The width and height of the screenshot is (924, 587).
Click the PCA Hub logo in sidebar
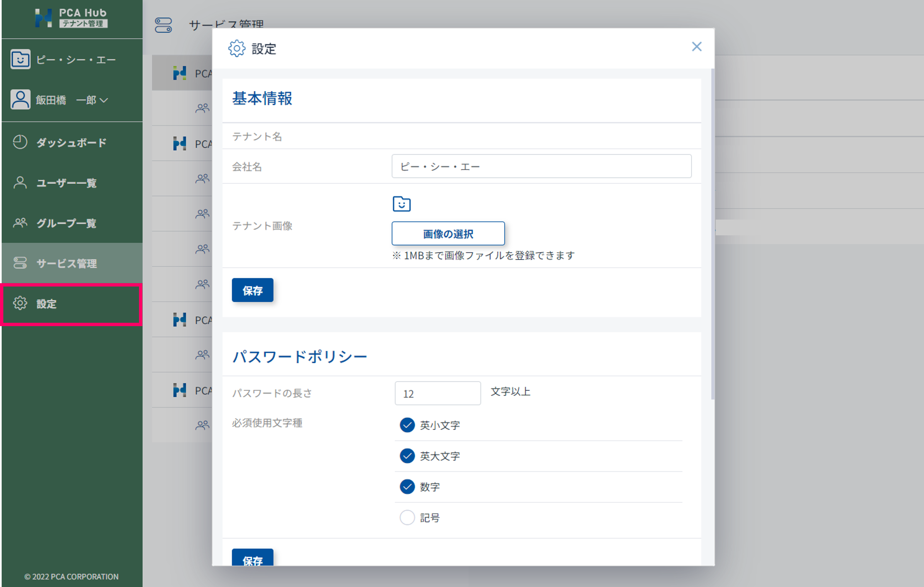click(x=71, y=18)
